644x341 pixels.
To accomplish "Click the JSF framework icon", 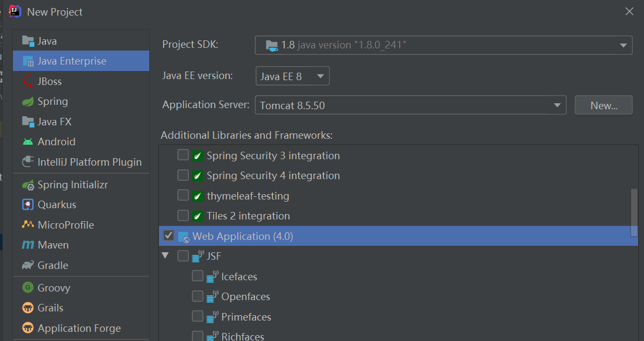I will click(x=198, y=256).
